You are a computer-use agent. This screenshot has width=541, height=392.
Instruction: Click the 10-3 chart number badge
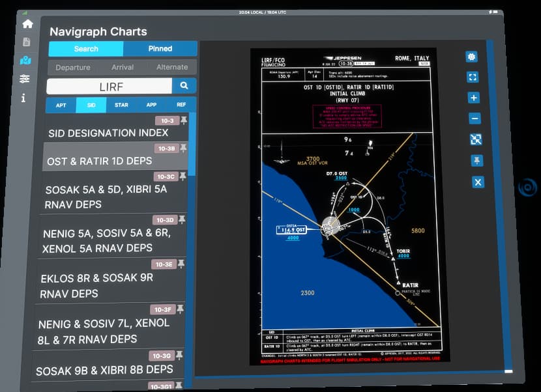[167, 120]
